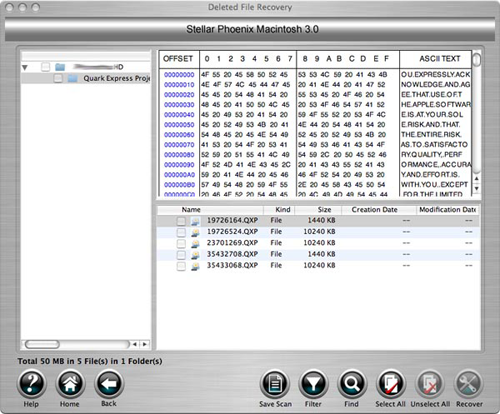Click ASCII text 'WITH.YOU..EXCEPT'
The image size is (500, 414).
tap(435, 185)
